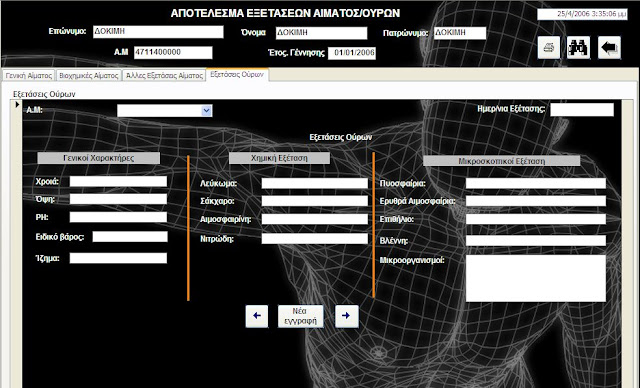
Task: Click the PH input field
Action: tap(118, 217)
